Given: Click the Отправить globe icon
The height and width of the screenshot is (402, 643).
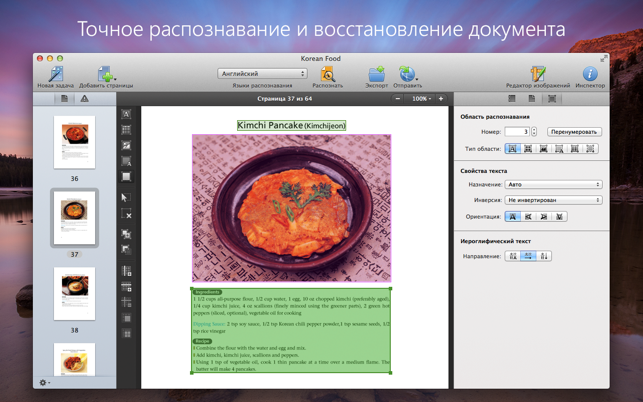Looking at the screenshot, I should pyautogui.click(x=407, y=74).
